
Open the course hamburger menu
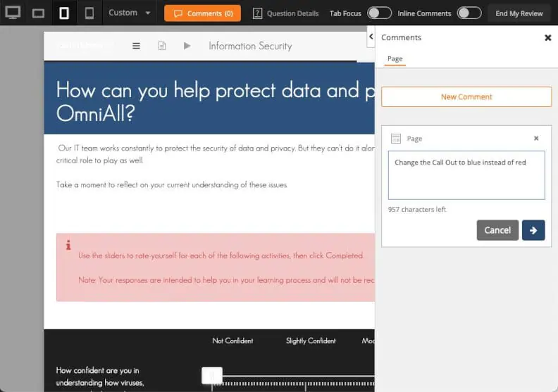click(136, 46)
